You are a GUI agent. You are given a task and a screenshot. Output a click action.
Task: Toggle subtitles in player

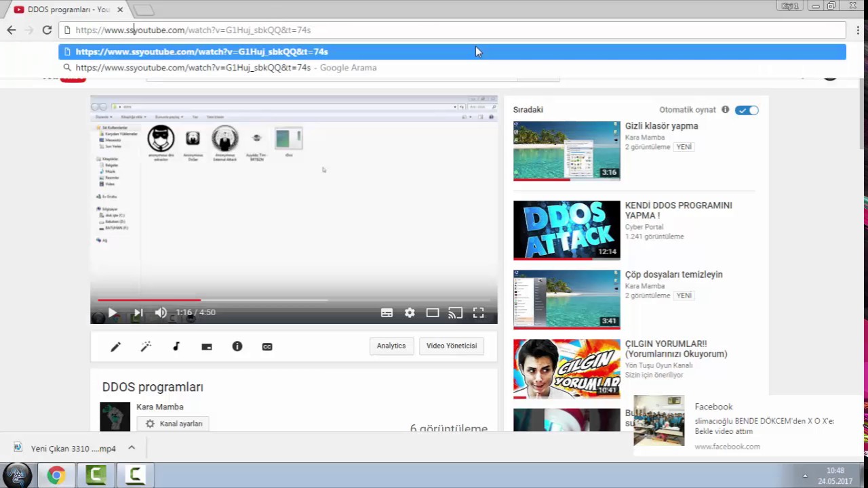coord(387,312)
